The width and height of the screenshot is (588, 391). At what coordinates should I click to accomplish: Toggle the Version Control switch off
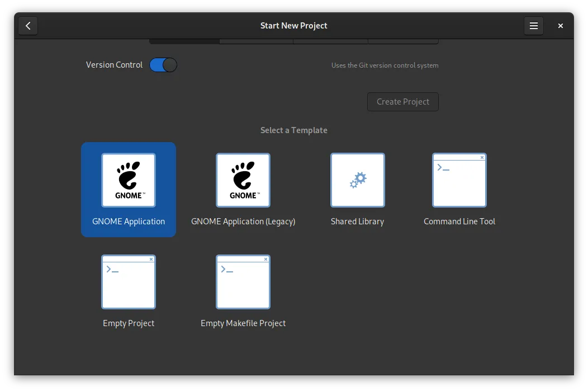pyautogui.click(x=163, y=65)
